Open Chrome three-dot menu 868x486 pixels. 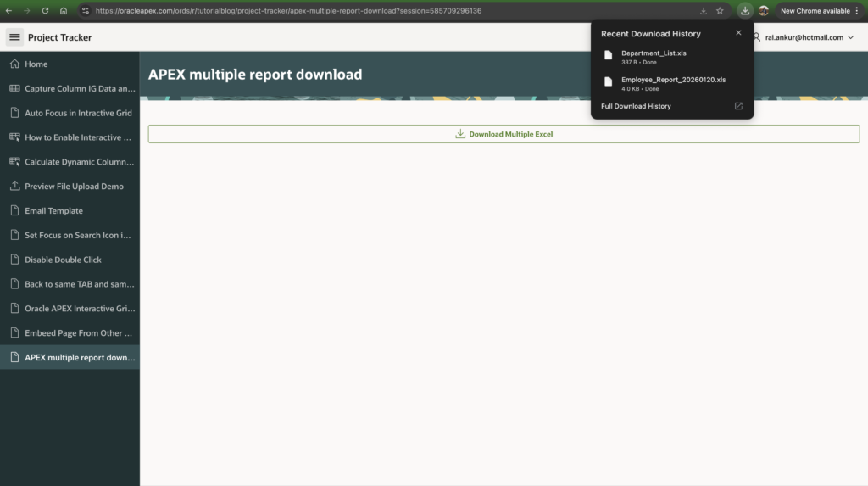coord(857,10)
